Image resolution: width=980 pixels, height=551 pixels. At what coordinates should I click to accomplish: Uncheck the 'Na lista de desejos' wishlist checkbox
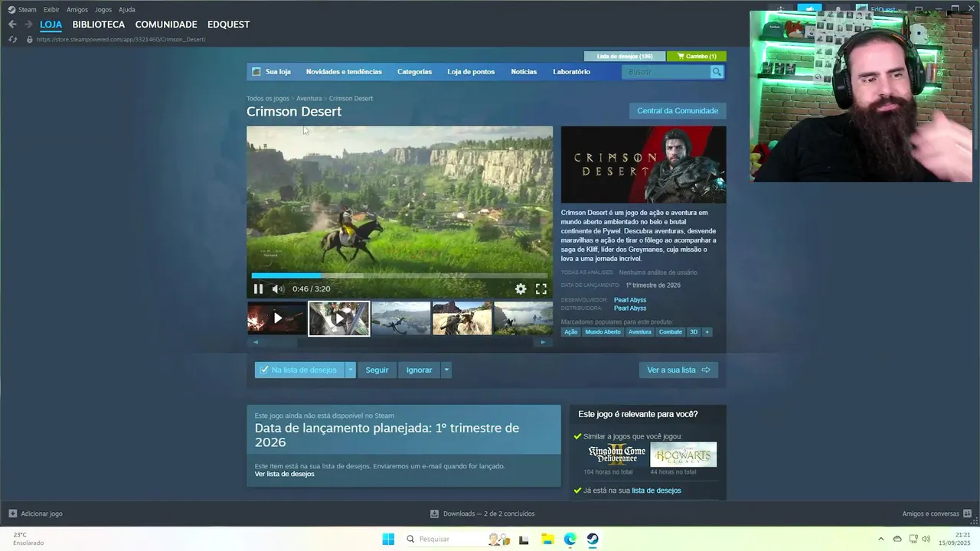click(264, 370)
